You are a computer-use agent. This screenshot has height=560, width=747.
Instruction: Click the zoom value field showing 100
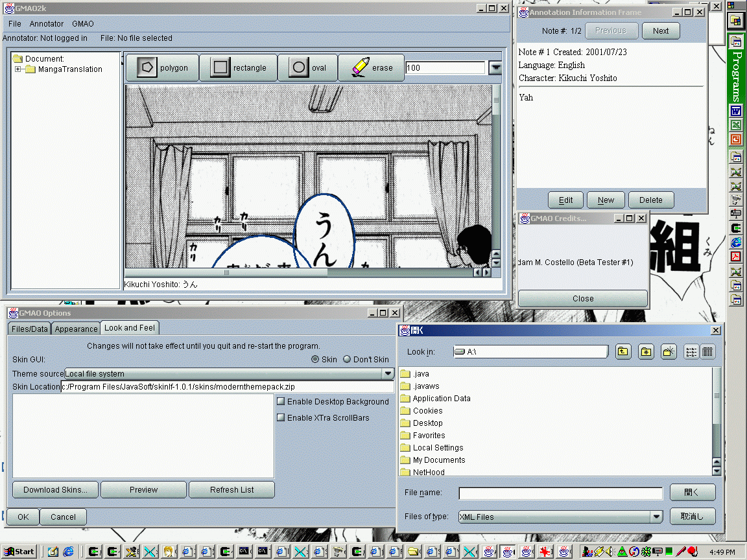click(445, 67)
